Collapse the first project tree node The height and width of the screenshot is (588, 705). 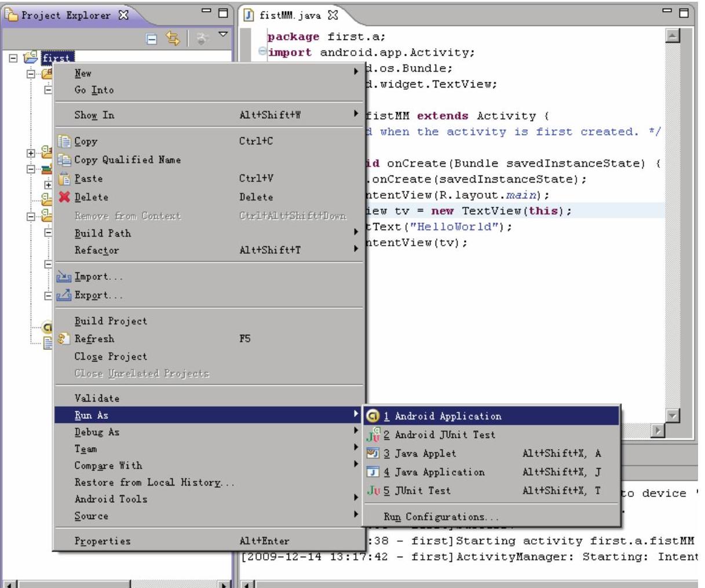pos(14,57)
